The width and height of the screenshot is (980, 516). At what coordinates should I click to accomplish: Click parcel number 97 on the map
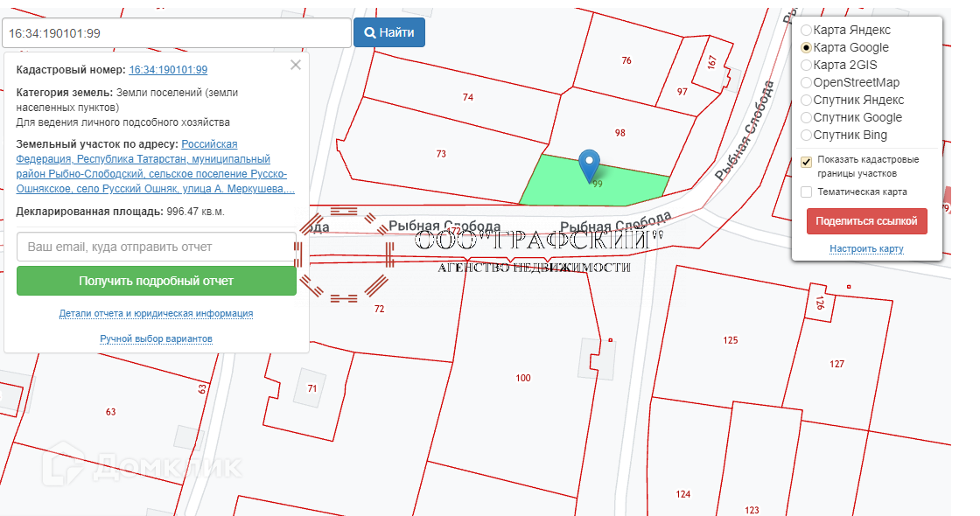682,92
